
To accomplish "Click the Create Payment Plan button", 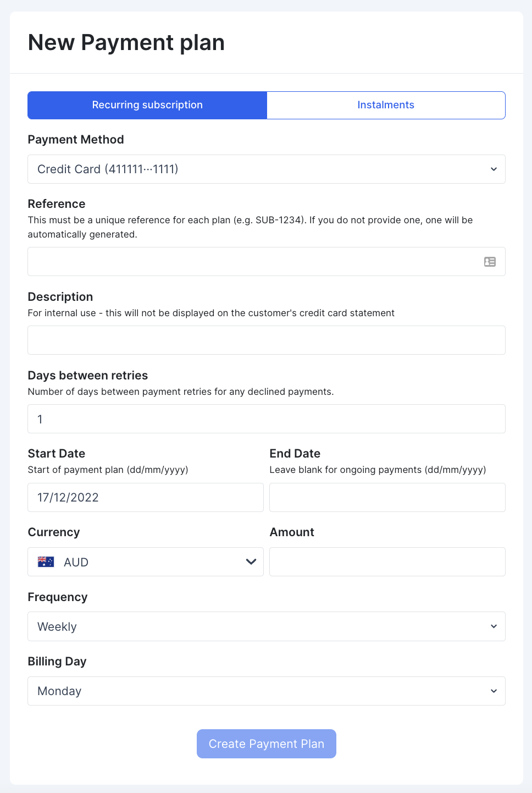I will (267, 744).
